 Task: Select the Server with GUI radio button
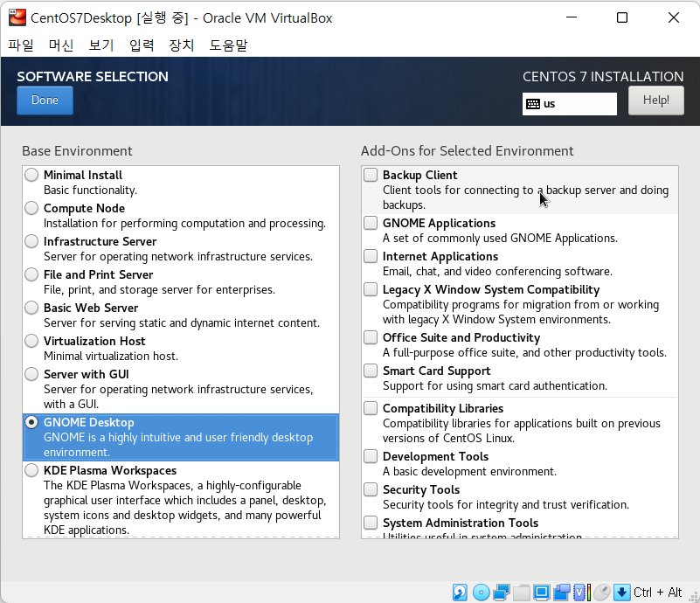31,374
